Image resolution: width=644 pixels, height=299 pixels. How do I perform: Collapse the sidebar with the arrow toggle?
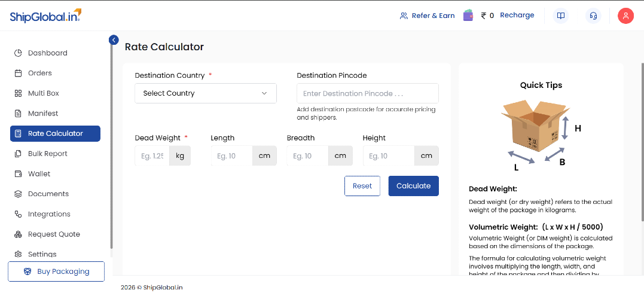point(114,40)
